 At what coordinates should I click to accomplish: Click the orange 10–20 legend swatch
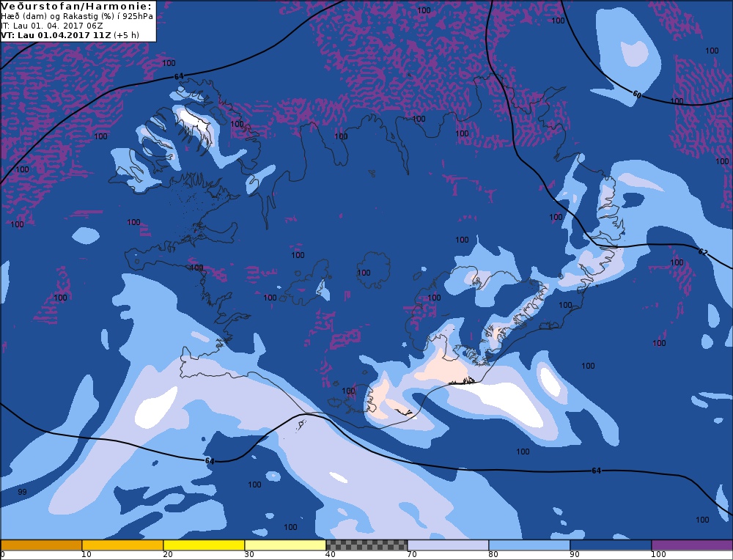[122, 545]
